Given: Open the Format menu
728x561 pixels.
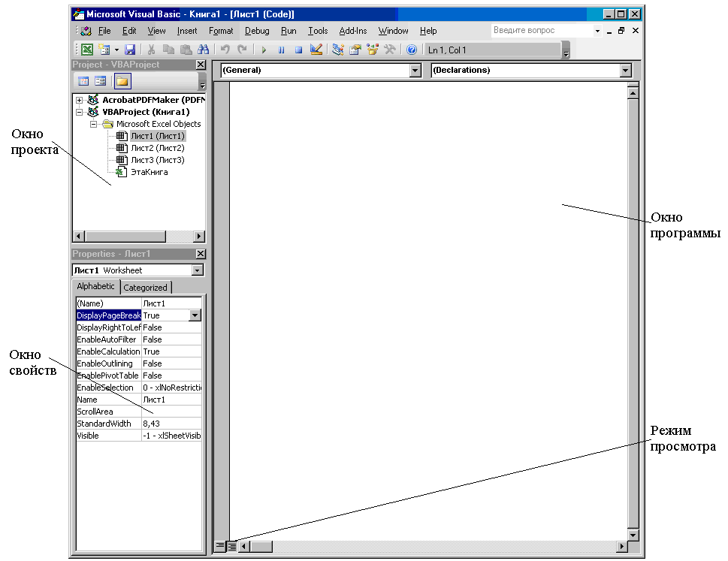Looking at the screenshot, I should click(x=221, y=31).
